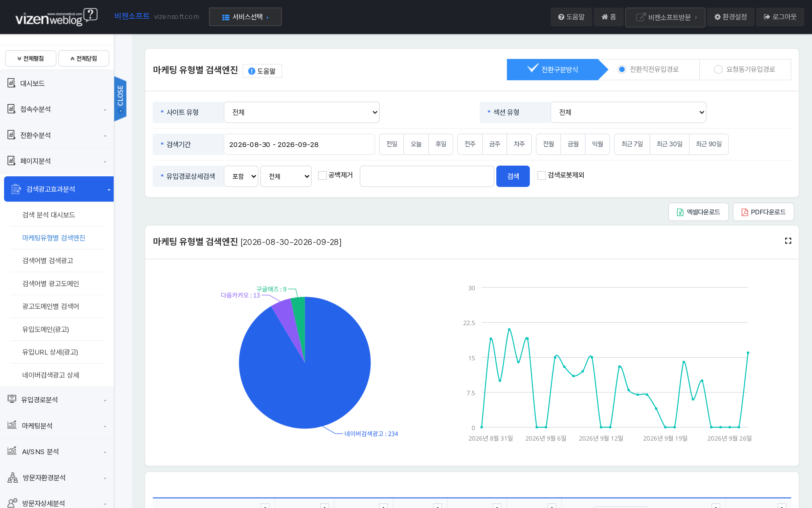
Task: Expand 유입경로분석 sidebar section
Action: 57,400
